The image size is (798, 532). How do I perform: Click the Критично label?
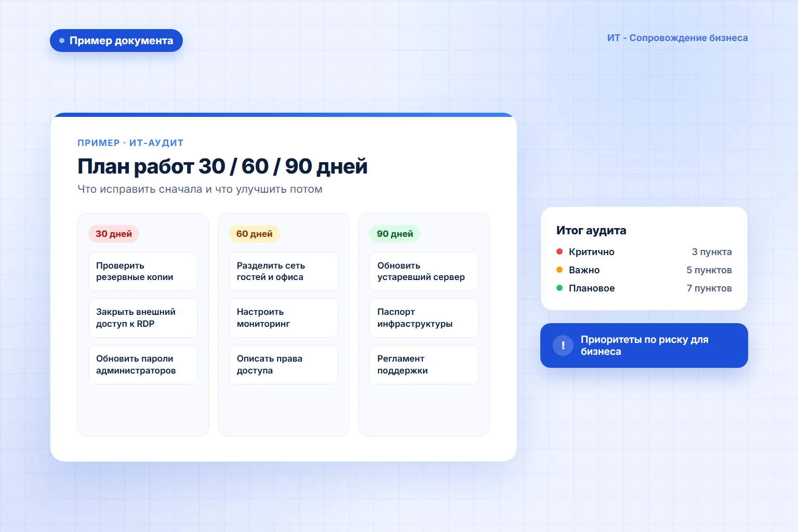pyautogui.click(x=592, y=251)
